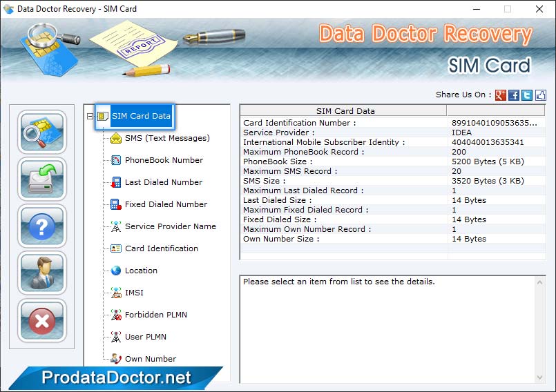Click the PhoneBook Number book icon
The height and width of the screenshot is (392, 556).
point(116,160)
